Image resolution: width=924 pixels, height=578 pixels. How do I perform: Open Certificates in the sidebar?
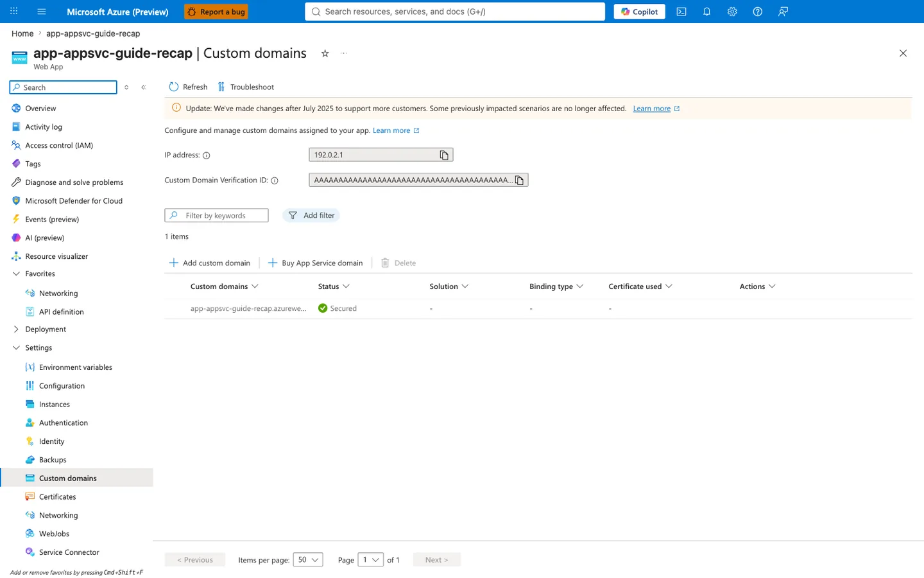pyautogui.click(x=58, y=497)
